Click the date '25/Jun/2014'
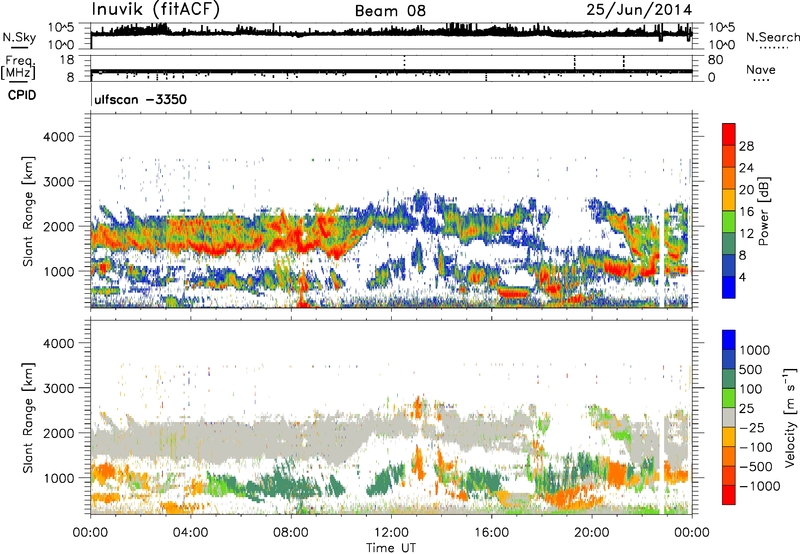Viewport: 800px width, 554px height. coord(639,10)
